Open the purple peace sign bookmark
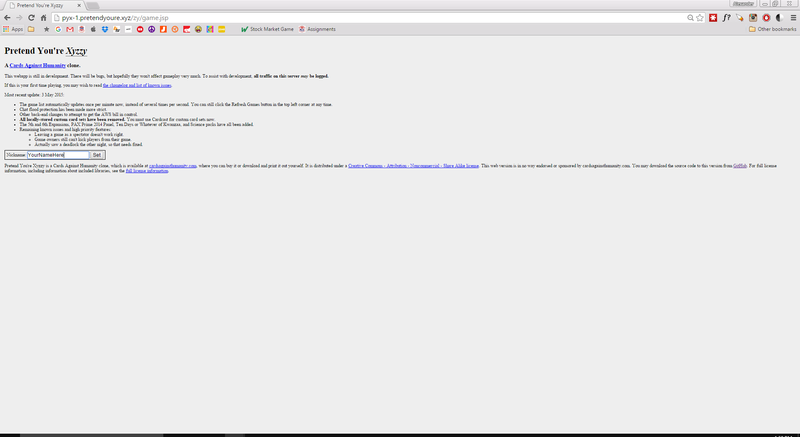This screenshot has width=800, height=437. 152,29
